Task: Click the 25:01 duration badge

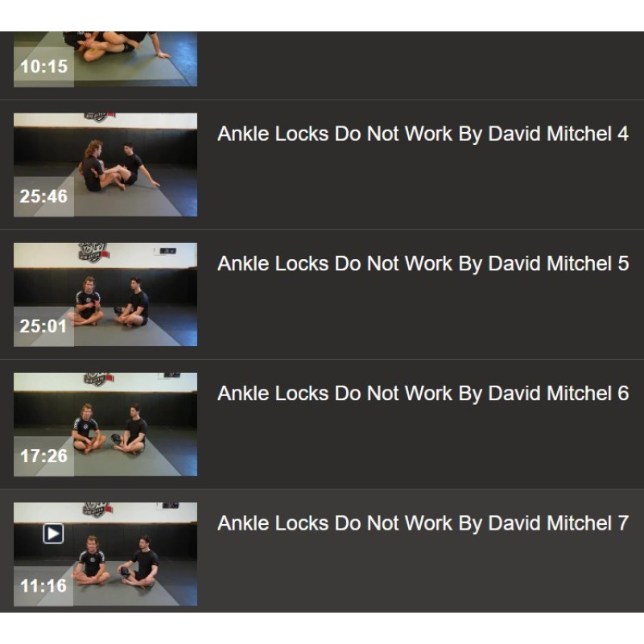Action: click(44, 326)
